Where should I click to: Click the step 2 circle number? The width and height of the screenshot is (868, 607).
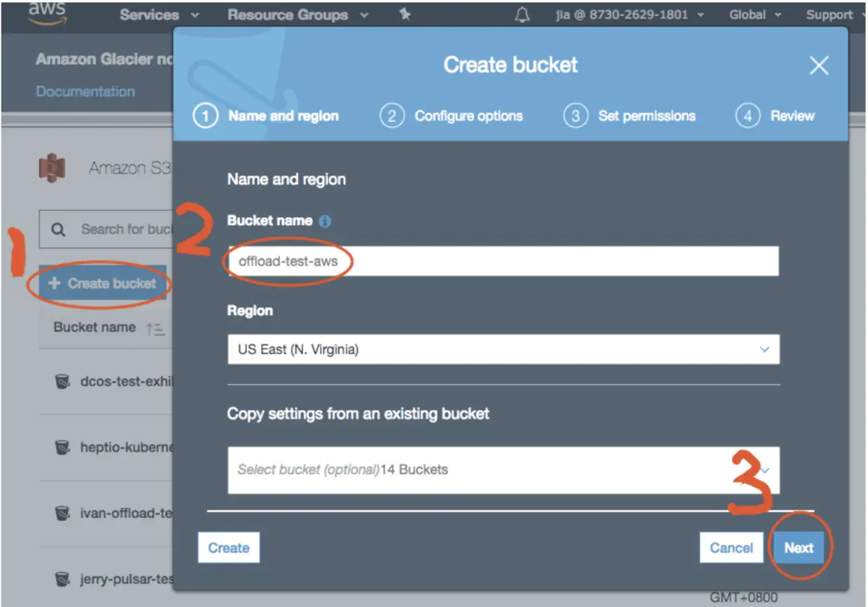tap(391, 116)
